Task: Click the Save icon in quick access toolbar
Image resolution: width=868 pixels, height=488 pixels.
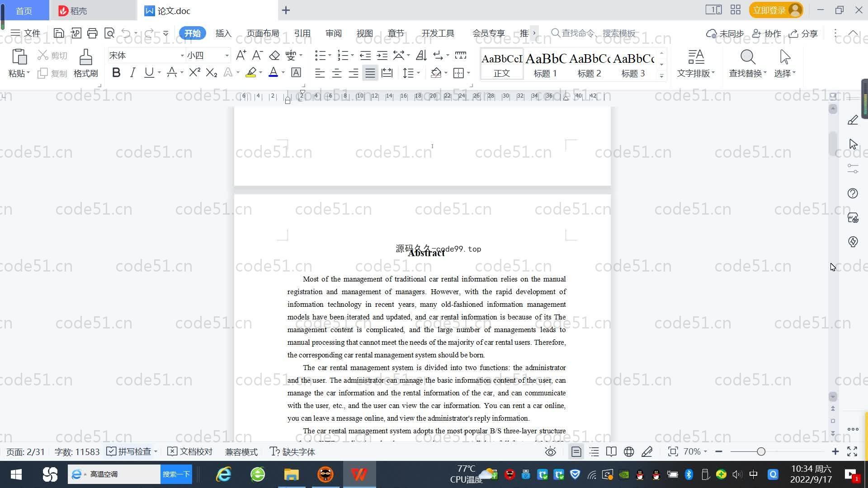Action: coord(58,33)
